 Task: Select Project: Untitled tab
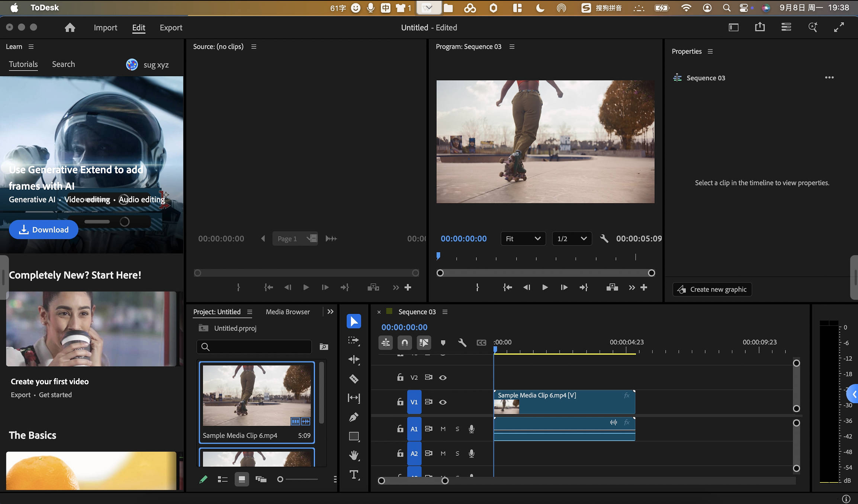[x=217, y=312]
